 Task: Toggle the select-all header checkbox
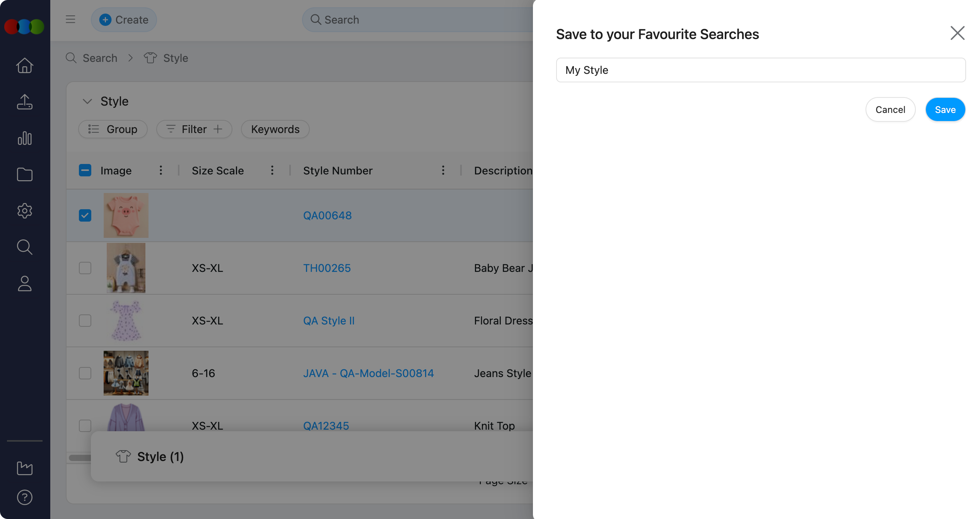[85, 170]
